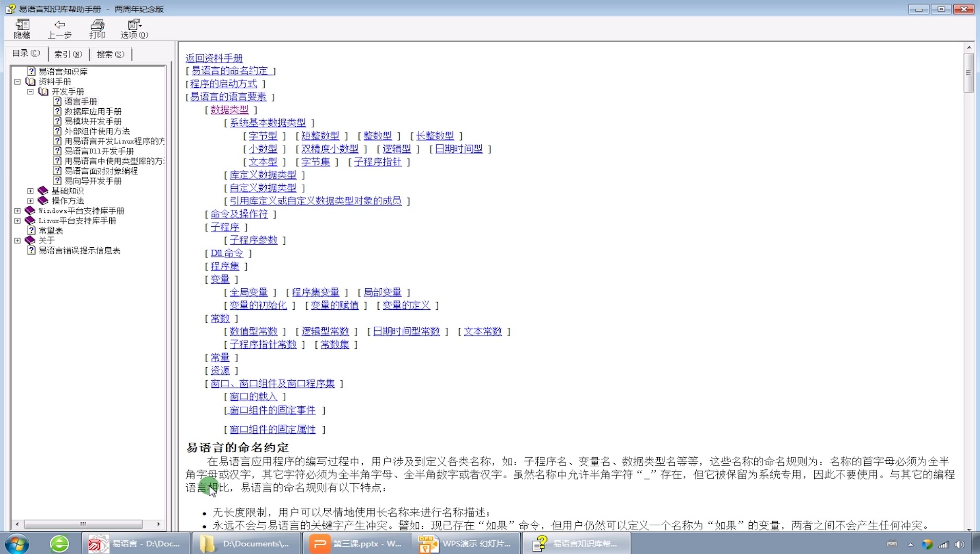
Task: Open 易语言面对对象编程 topic in tree
Action: pyautogui.click(x=101, y=171)
